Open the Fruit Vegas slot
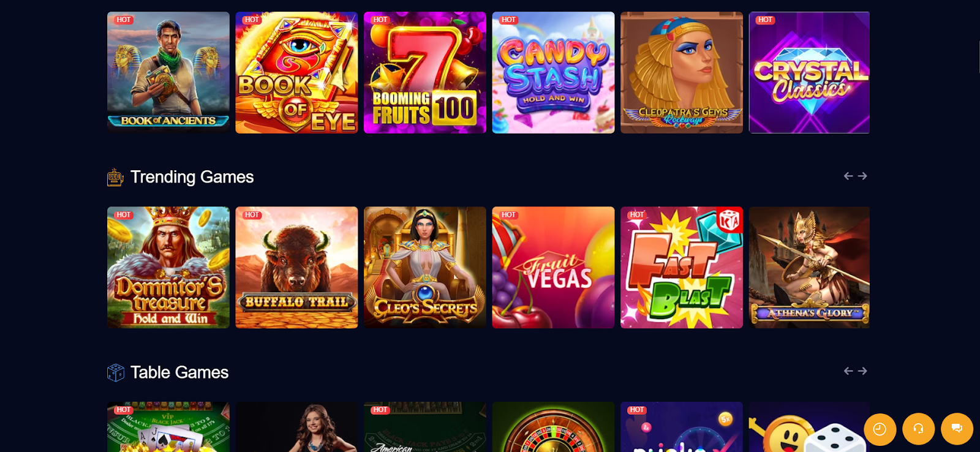980x452 pixels. [x=553, y=268]
